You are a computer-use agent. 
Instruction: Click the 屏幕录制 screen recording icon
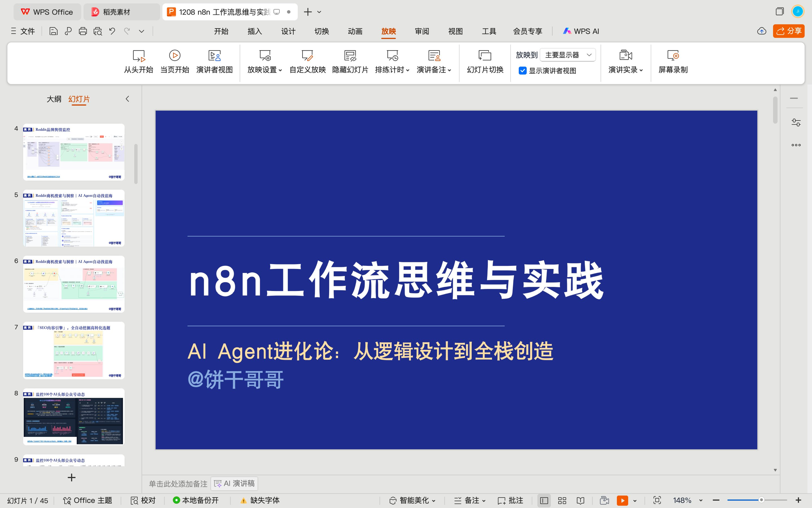[x=673, y=56]
